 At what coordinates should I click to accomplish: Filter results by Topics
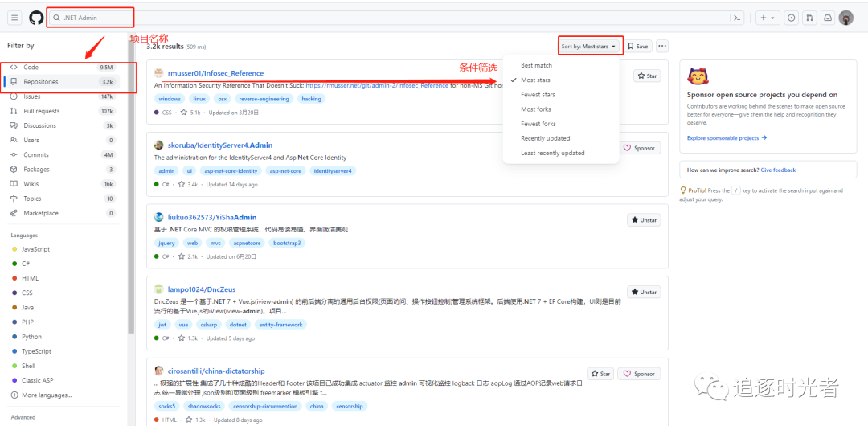[x=62, y=199]
